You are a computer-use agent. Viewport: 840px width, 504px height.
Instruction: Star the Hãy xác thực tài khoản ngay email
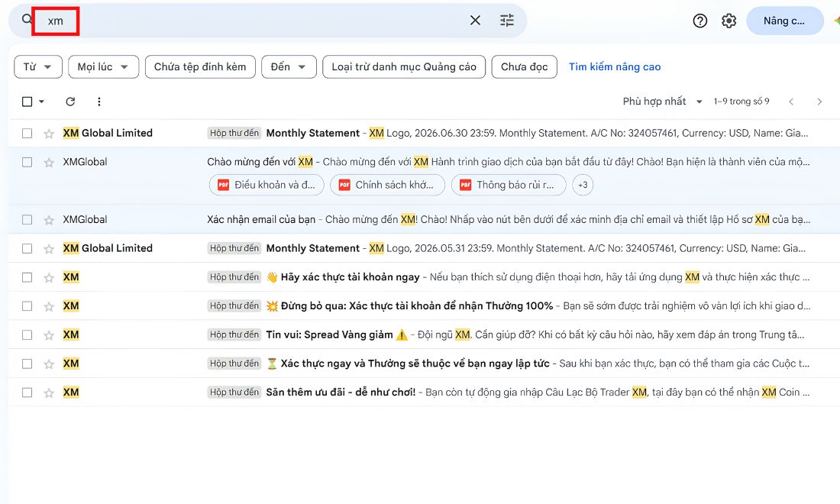tap(49, 277)
